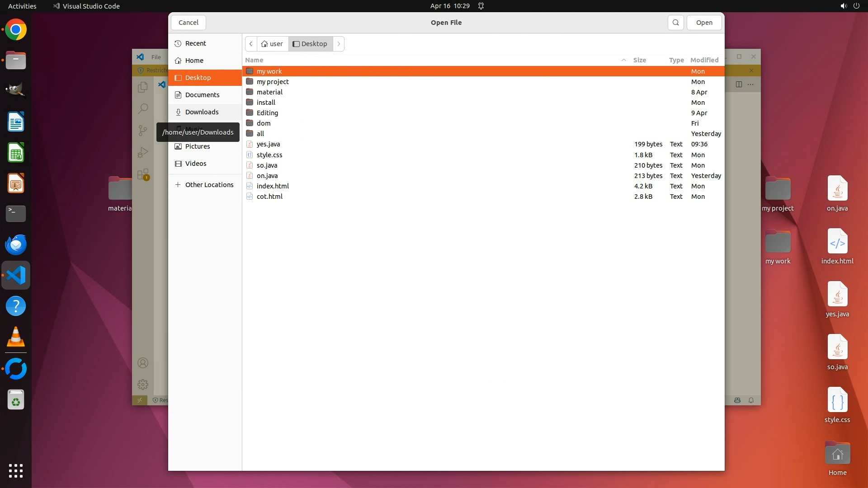The width and height of the screenshot is (868, 488).
Task: Click the Google Chrome dock icon
Action: click(16, 30)
